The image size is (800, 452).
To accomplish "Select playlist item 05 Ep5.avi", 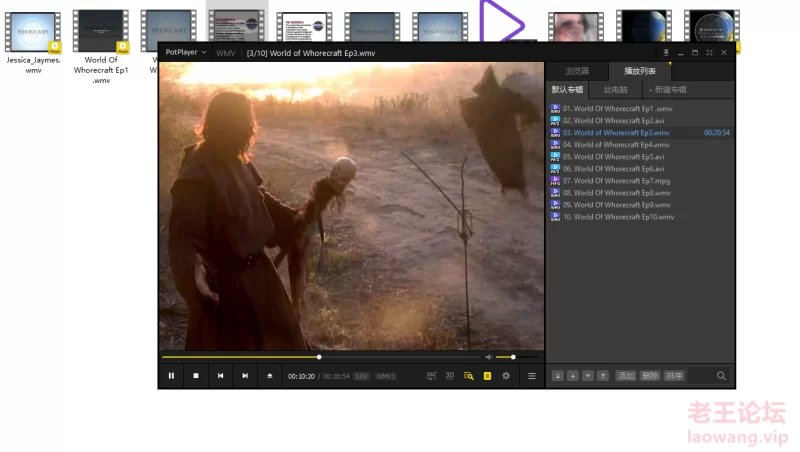I will tap(640, 157).
